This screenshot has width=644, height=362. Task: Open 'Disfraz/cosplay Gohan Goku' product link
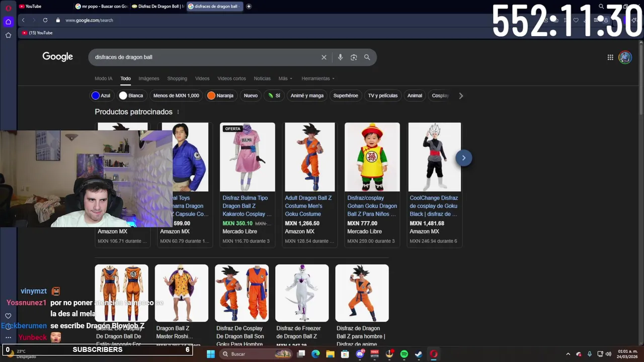[372, 206]
